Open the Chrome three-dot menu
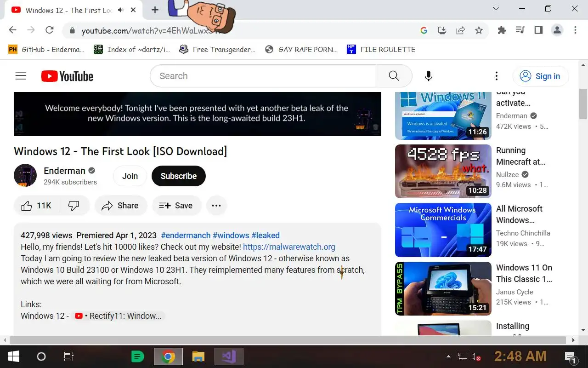Viewport: 588px width, 368px height. click(575, 30)
